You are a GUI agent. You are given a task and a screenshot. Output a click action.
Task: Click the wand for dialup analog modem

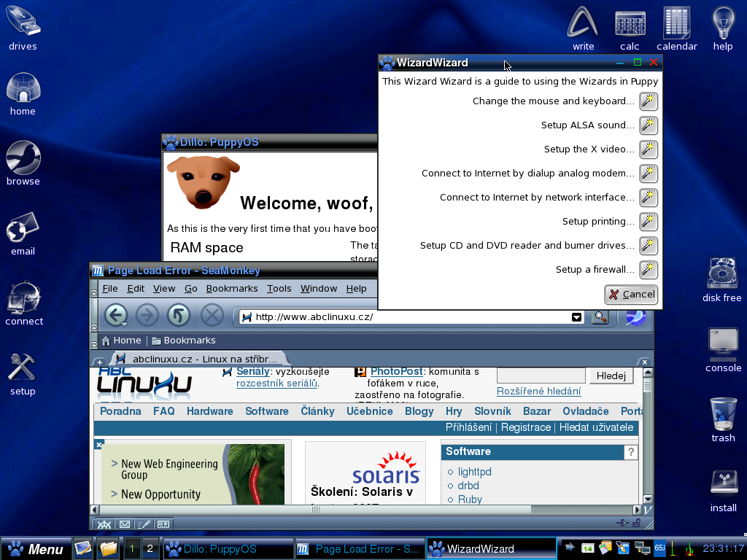(648, 174)
